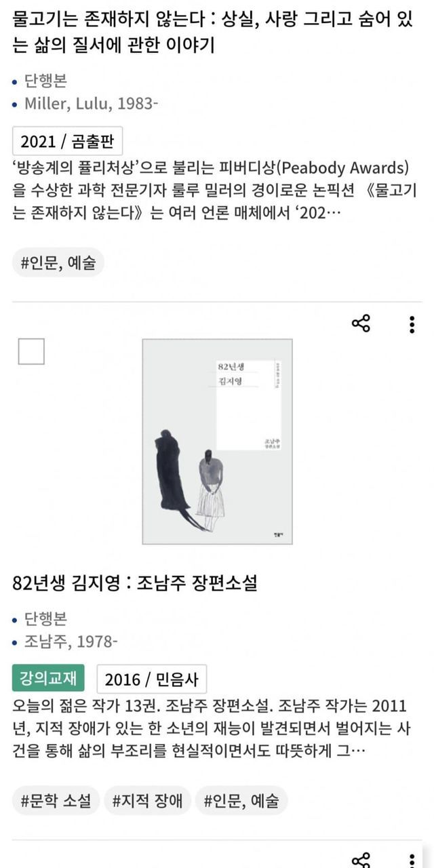Tap the #인문, 예술 tag next to #지적 장애

241,801
